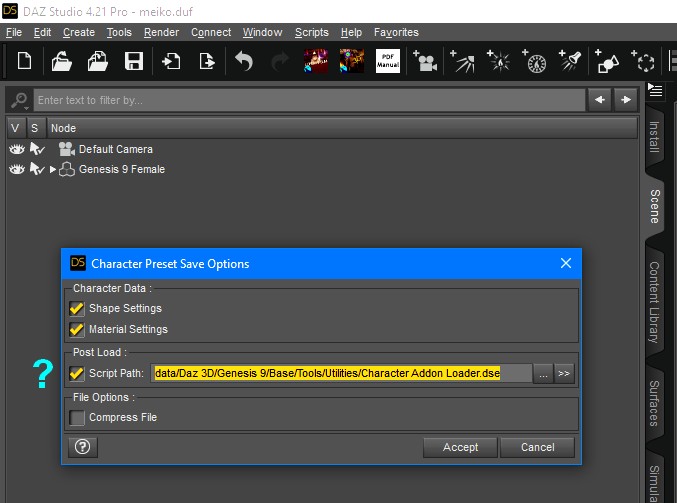Open the Connect menu
The image size is (677, 503).
click(211, 32)
